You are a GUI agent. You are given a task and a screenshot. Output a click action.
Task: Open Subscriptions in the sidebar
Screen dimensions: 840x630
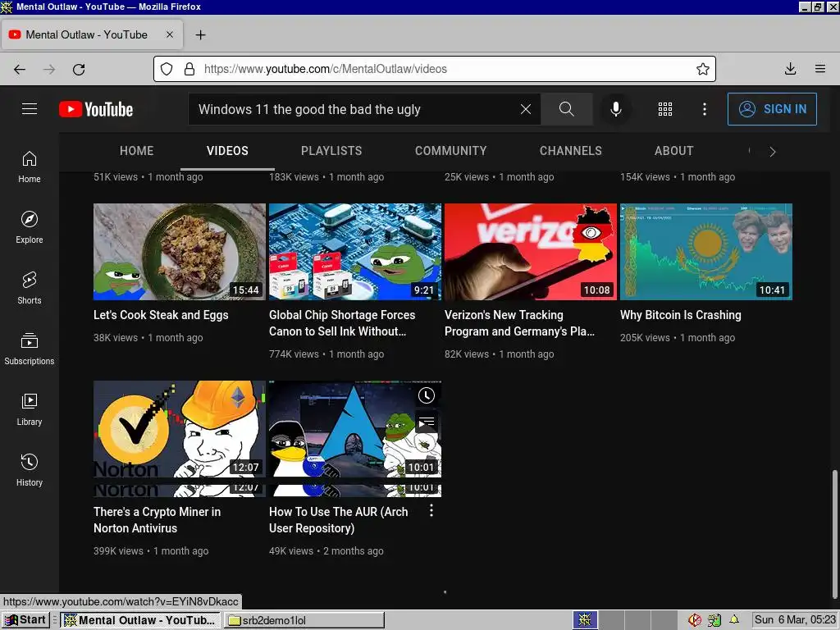(x=30, y=349)
